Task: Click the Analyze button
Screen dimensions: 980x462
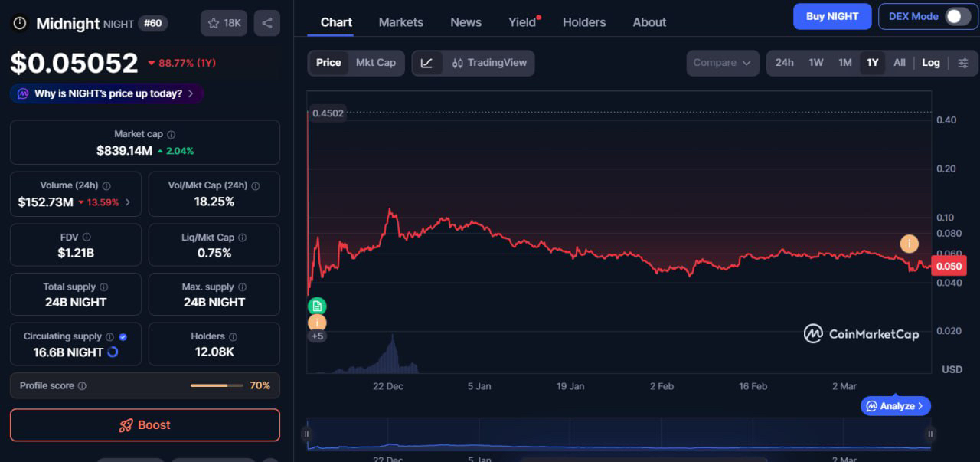Action: point(896,406)
